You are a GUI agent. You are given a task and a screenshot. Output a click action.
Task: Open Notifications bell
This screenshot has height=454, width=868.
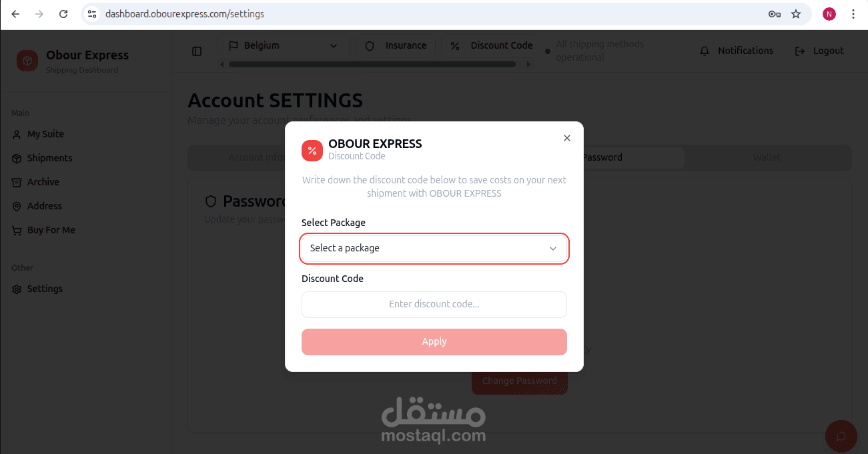coord(737,51)
